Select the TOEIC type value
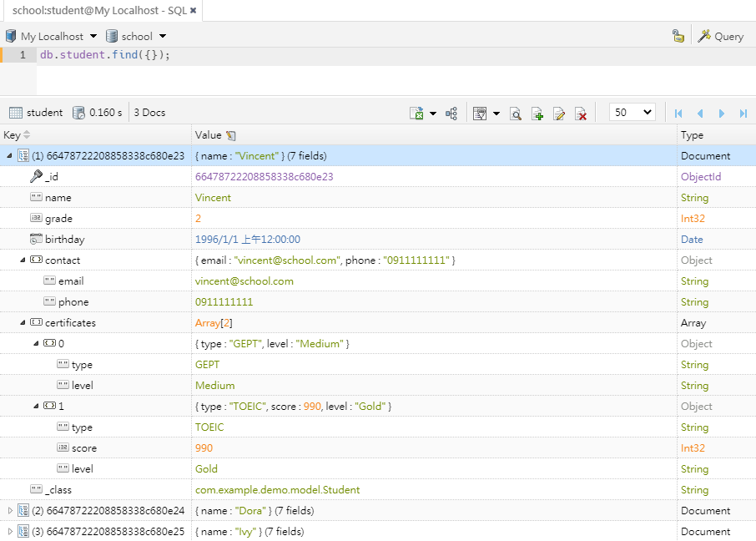This screenshot has width=756, height=541. pos(209,427)
